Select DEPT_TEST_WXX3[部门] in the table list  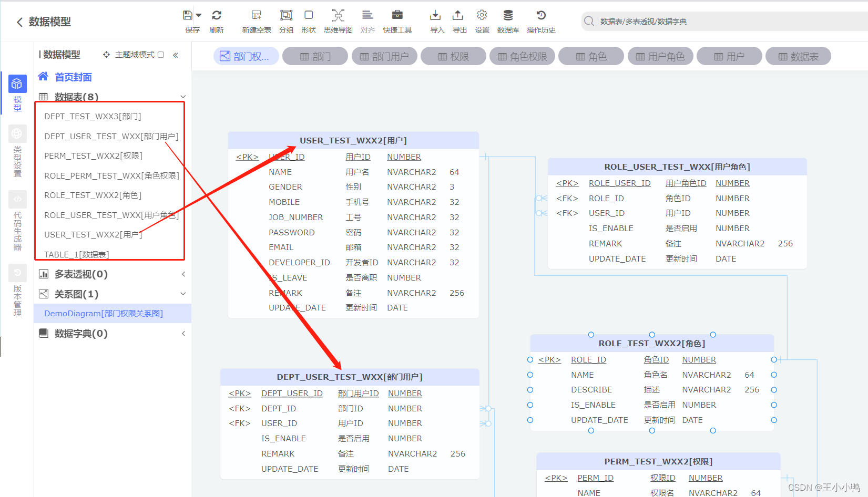click(x=93, y=117)
